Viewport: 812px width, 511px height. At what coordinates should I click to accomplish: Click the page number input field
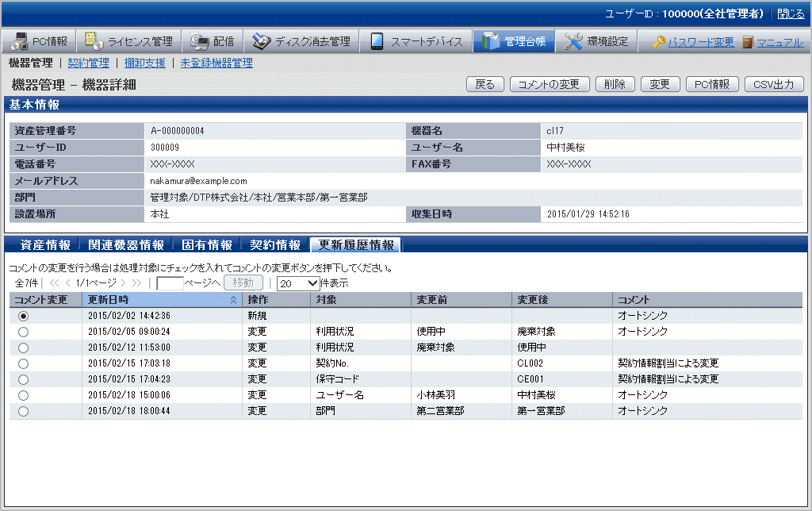click(x=170, y=282)
